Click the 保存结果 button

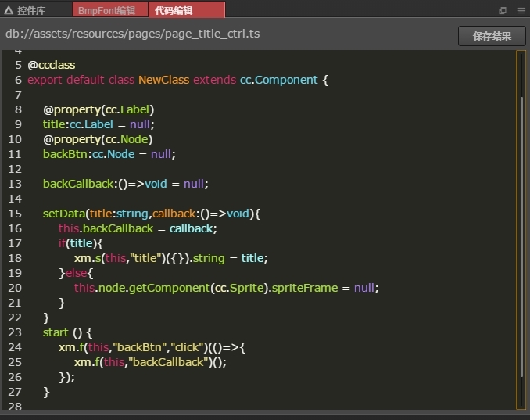492,36
